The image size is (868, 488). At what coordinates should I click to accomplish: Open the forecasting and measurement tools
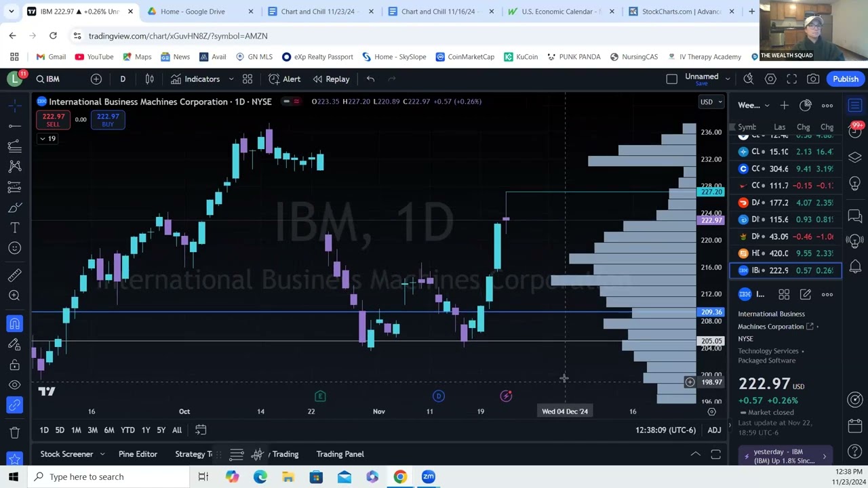pos(14,187)
